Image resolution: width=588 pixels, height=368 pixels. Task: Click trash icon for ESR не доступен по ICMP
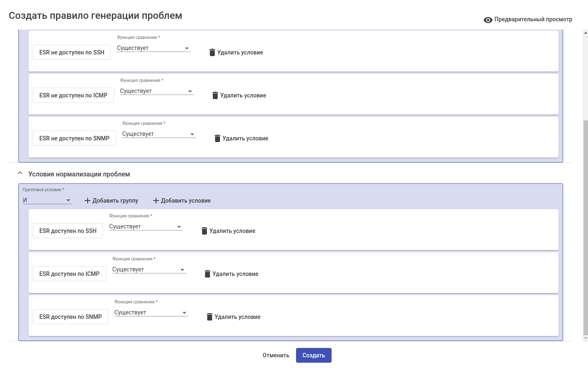(215, 95)
